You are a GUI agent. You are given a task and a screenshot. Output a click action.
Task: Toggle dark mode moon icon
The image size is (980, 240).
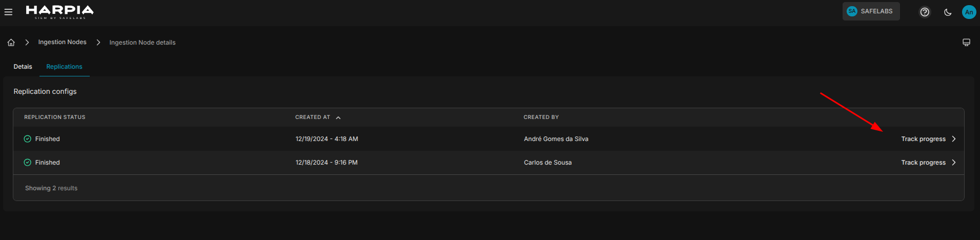tap(948, 12)
